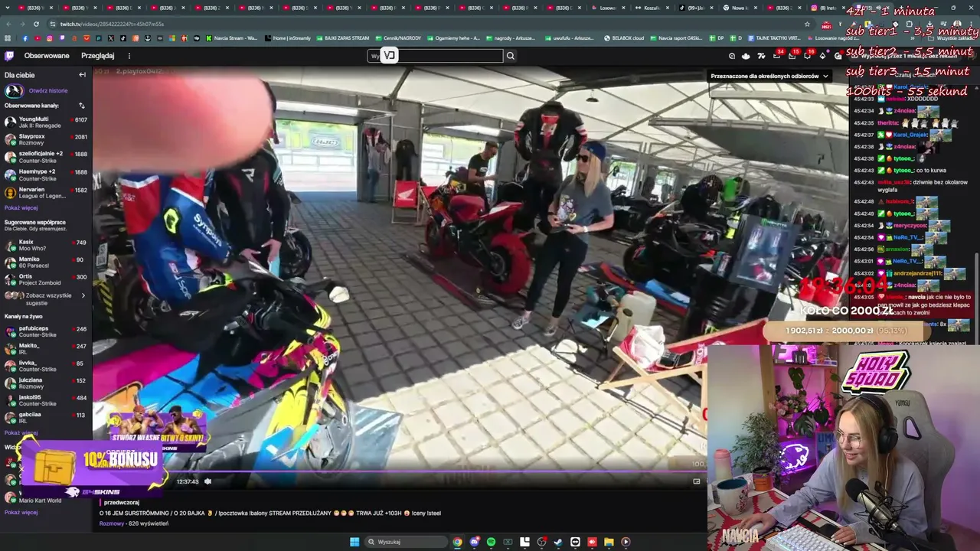This screenshot has height=551, width=980.
Task: Open the Windows Start menu
Action: (x=354, y=542)
